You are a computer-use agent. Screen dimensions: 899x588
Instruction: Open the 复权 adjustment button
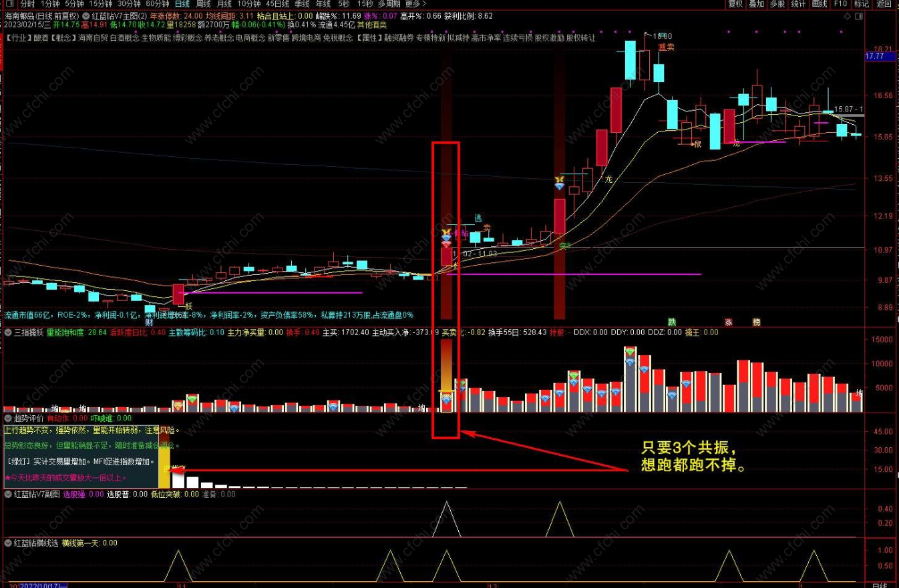[x=735, y=4]
